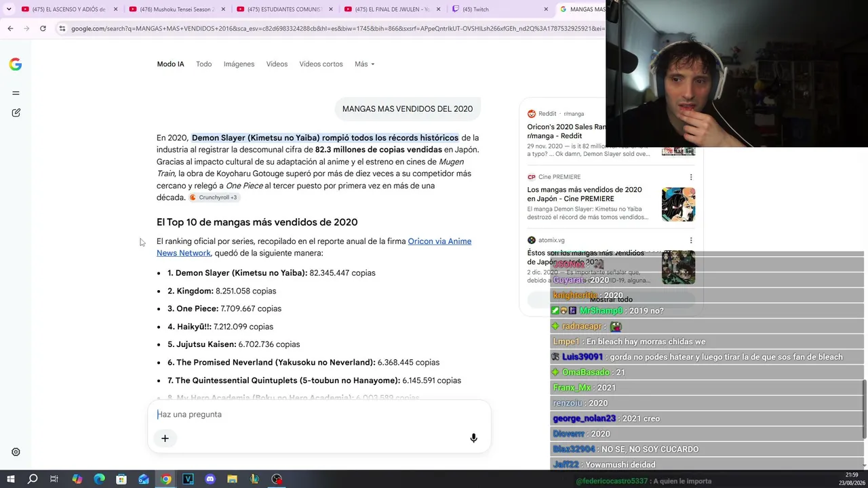This screenshot has height=488, width=868.
Task: Open the tab search dropdown arrow
Action: (x=9, y=9)
